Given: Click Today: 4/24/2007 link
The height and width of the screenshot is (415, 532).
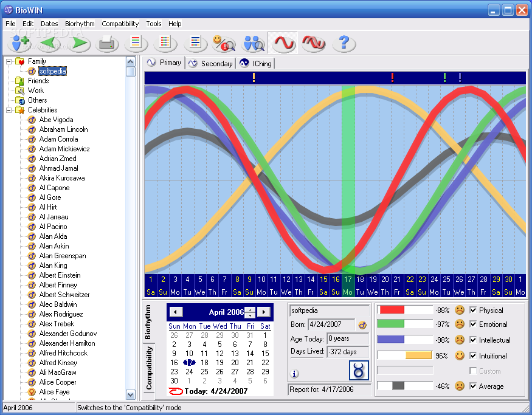Looking at the screenshot, I should pos(216,391).
